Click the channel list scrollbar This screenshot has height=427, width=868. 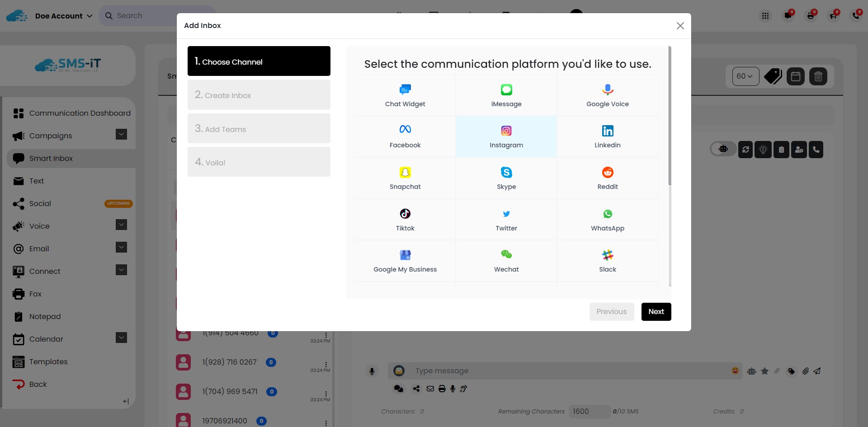point(670,115)
